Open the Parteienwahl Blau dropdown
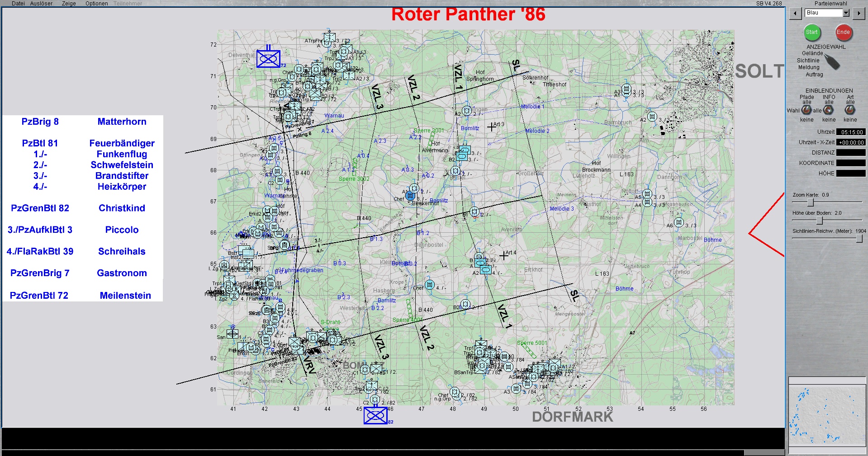Screen dimensions: 868x456 click(x=846, y=13)
